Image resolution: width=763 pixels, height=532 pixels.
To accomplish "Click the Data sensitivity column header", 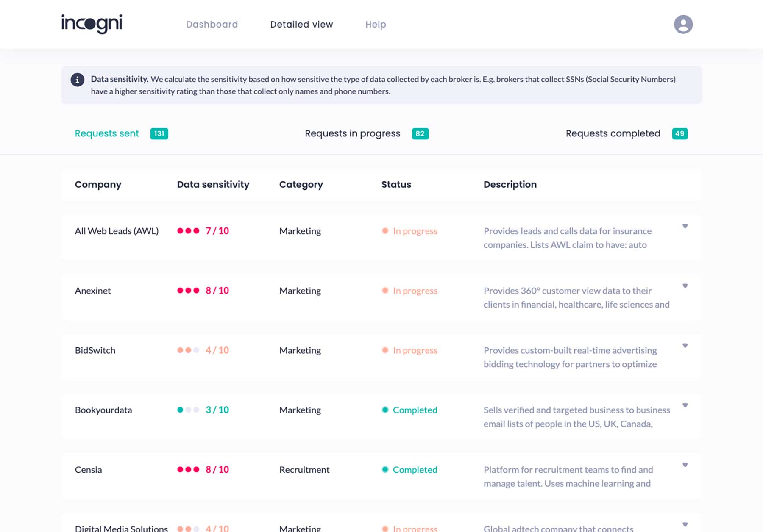I will (x=213, y=184).
